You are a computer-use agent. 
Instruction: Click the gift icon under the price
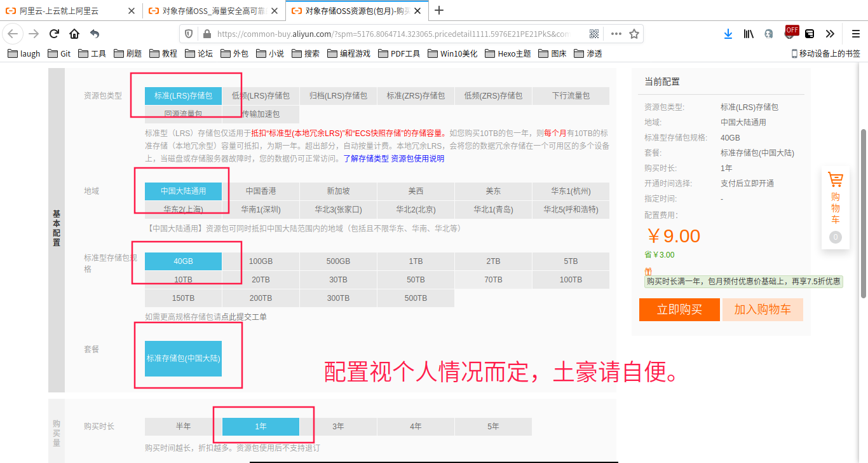[648, 271]
